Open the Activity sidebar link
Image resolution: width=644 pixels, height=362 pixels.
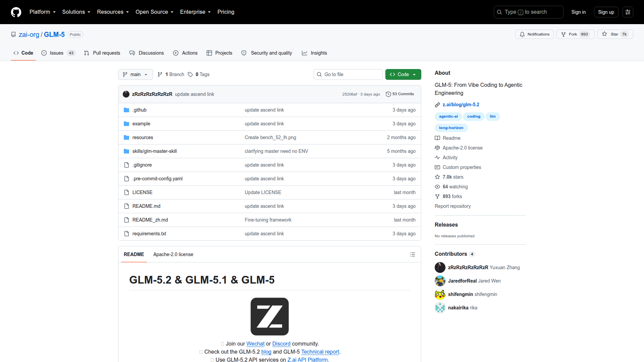pyautogui.click(x=446, y=158)
